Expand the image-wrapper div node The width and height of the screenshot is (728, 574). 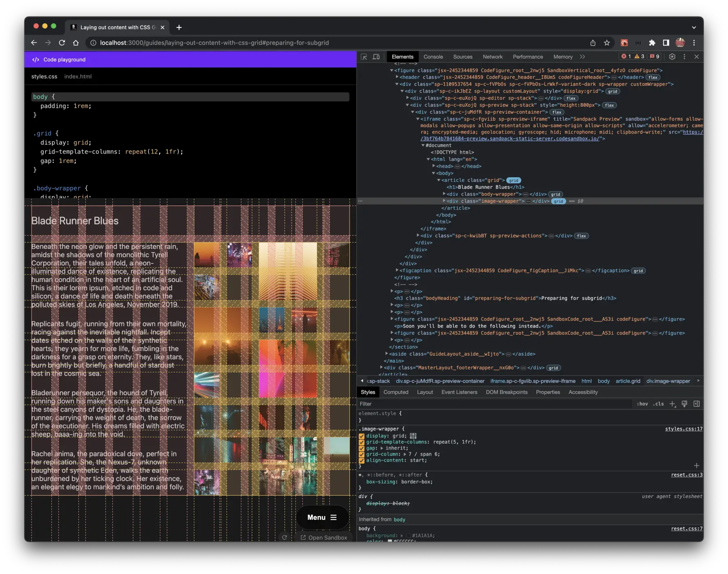[x=444, y=201]
